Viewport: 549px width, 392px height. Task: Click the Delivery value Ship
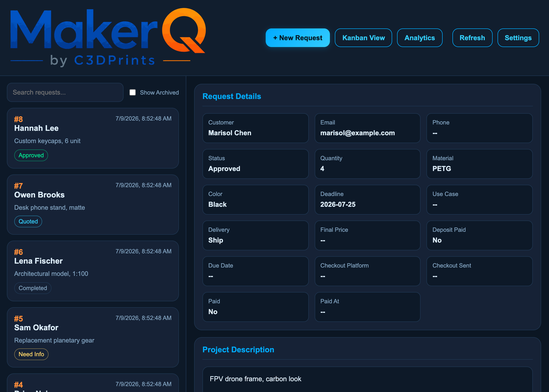pos(216,240)
